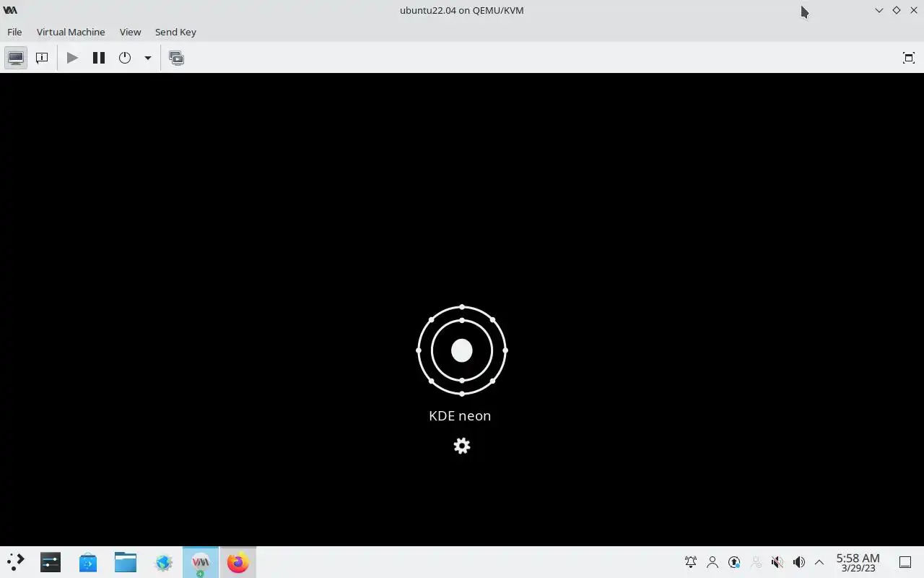This screenshot has width=924, height=578.
Task: Open the clock showing 5:58 AM
Action: pyautogui.click(x=858, y=562)
